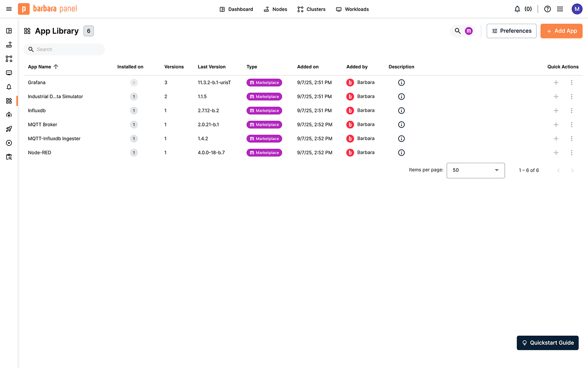588x368 pixels.
Task: Open the sidebar clusters icon
Action: click(x=9, y=59)
